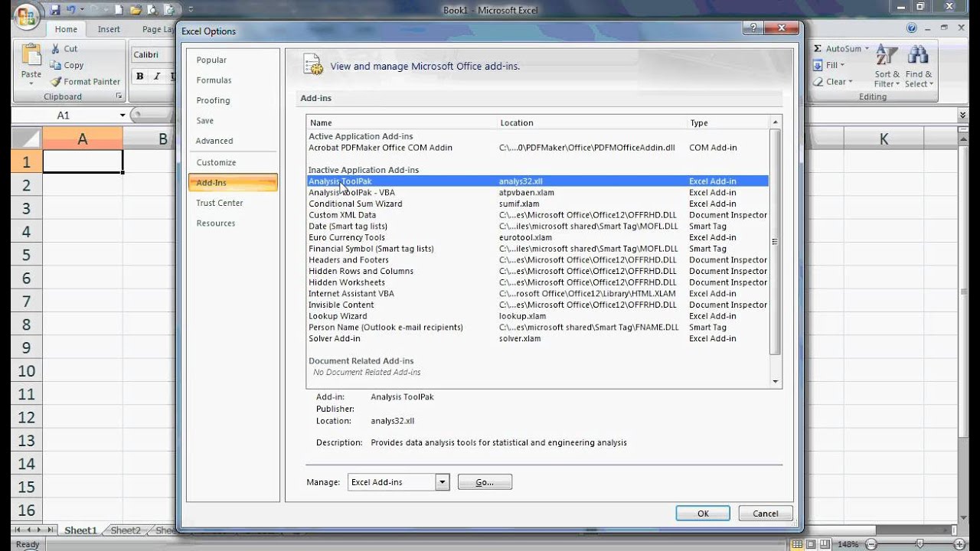Open Sort & Filter menu
980x551 pixels.
(887, 66)
